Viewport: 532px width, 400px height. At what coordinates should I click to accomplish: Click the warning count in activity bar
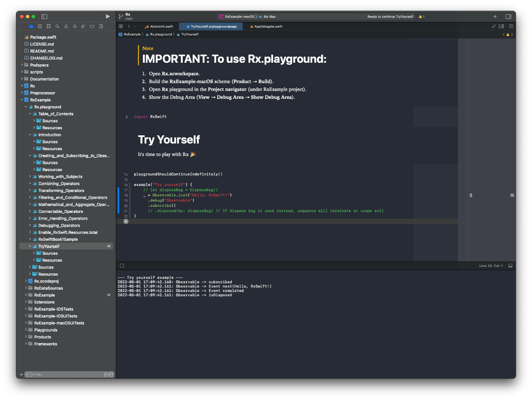(x=421, y=17)
